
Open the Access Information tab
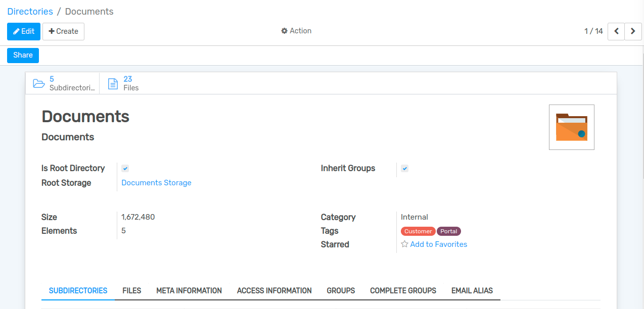[274, 291]
